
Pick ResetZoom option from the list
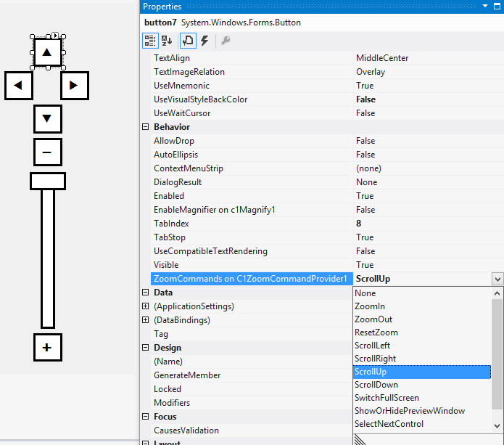coord(376,332)
